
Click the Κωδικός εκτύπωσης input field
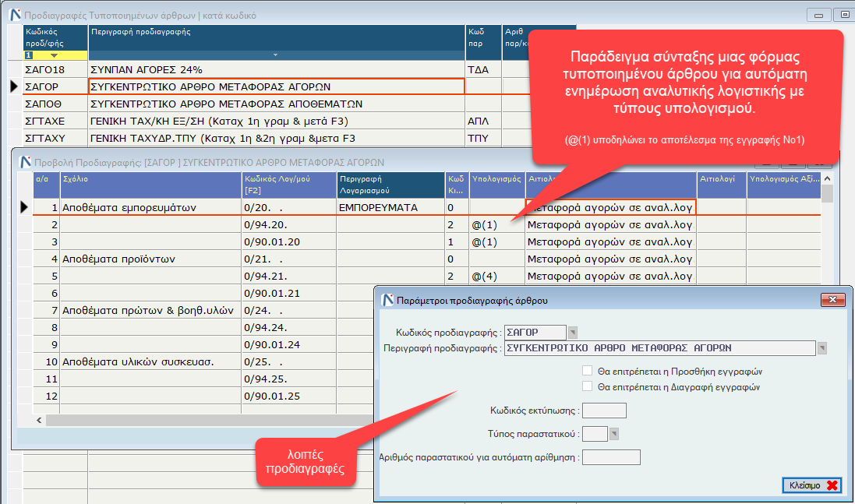point(604,411)
